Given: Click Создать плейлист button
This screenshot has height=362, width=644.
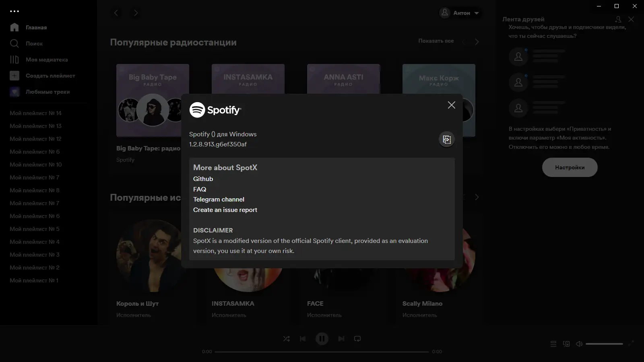Looking at the screenshot, I should (42, 76).
